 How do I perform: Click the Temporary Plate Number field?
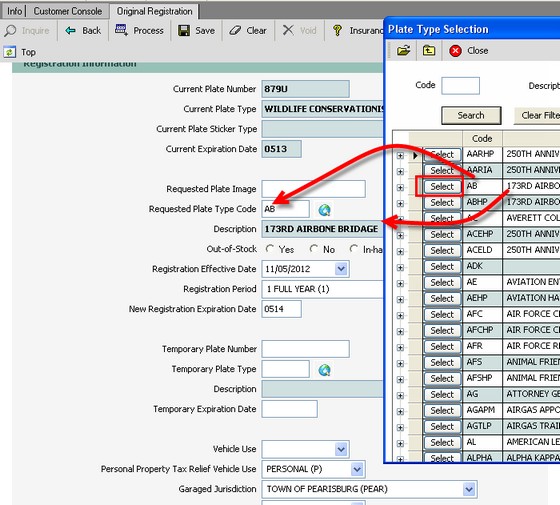pos(305,349)
